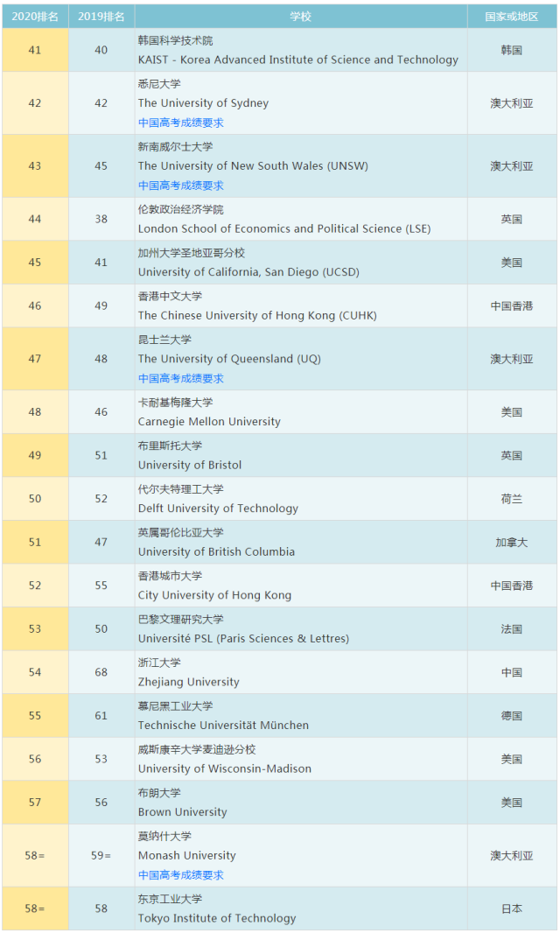560x933 pixels.
Task: Click country cell 法国 in Université PSL row
Action: click(512, 629)
